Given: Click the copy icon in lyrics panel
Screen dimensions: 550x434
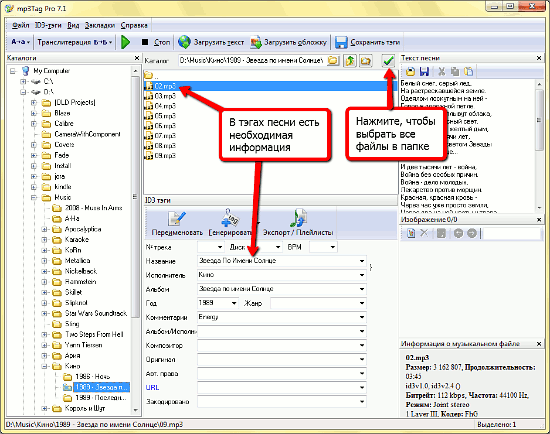Looking at the screenshot, I should coord(455,72).
